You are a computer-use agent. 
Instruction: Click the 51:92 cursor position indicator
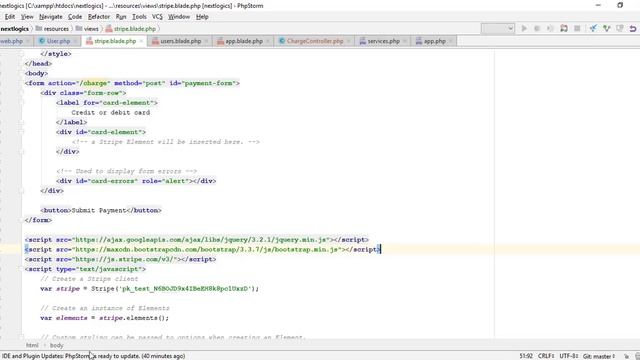[526, 356]
